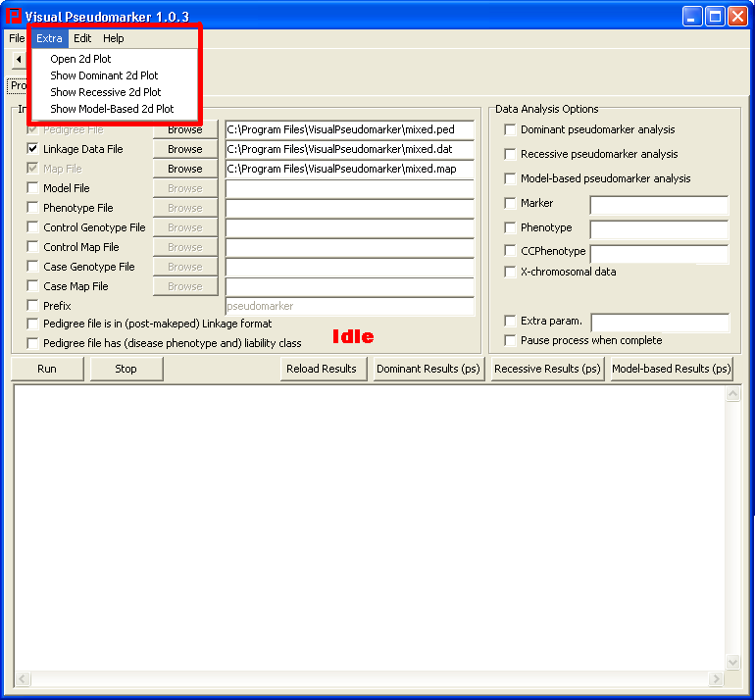Click the mixed.map path field

click(x=350, y=169)
